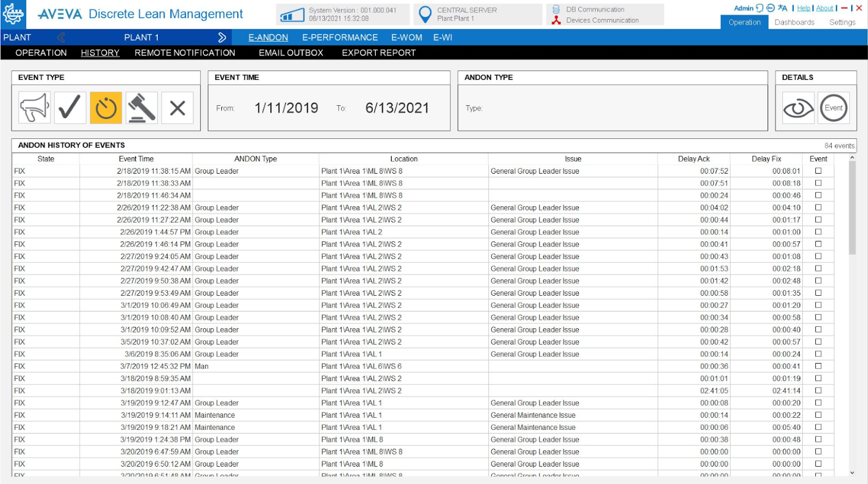
Task: Click the AVEVA gear logo icon
Action: click(x=13, y=14)
